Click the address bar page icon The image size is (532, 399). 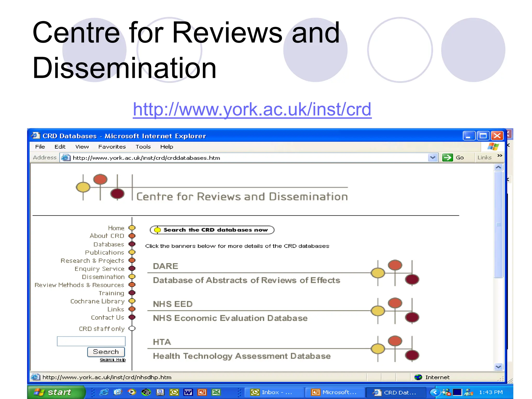66,157
